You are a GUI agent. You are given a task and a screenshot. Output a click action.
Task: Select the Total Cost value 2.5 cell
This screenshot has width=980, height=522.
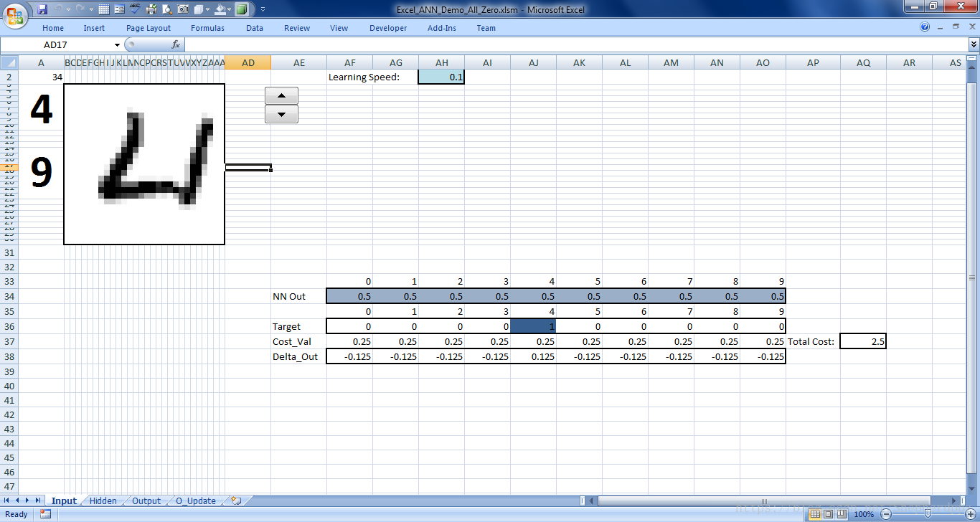tap(863, 341)
